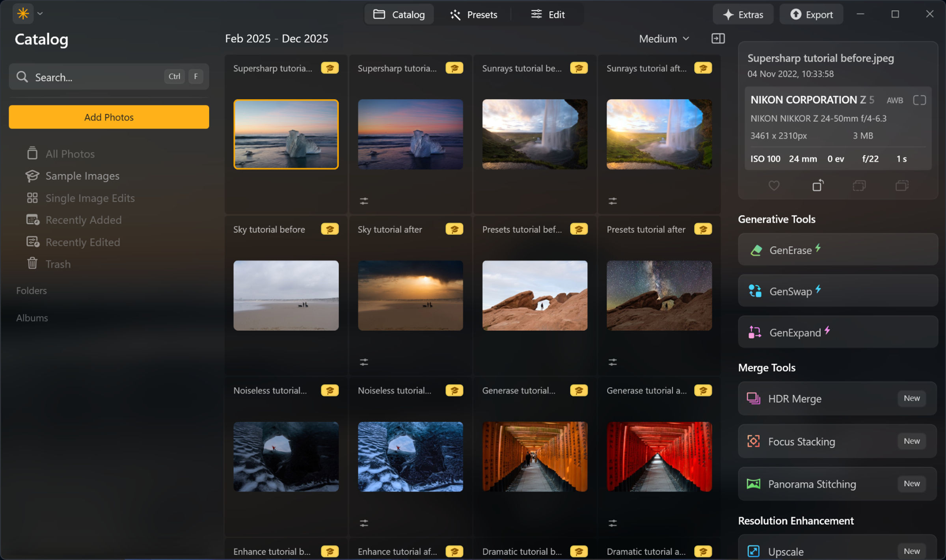Switch to the Presets tab
Image resolution: width=946 pixels, height=560 pixels.
(473, 14)
